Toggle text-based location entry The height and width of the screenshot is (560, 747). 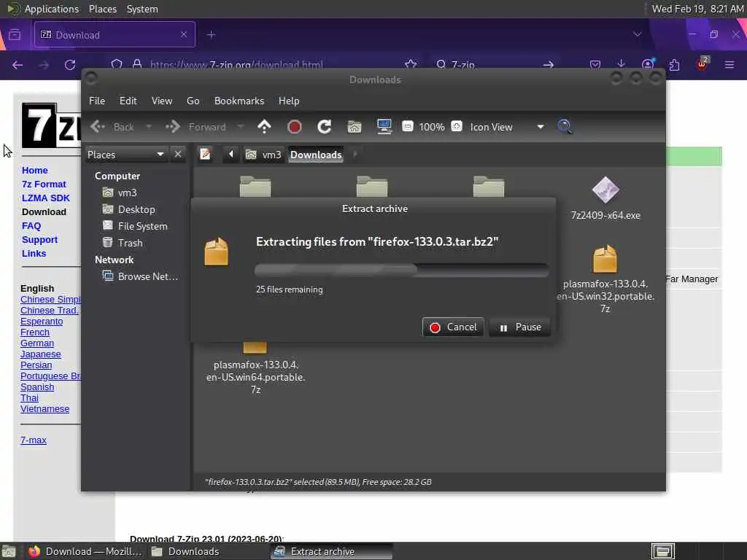coord(205,155)
